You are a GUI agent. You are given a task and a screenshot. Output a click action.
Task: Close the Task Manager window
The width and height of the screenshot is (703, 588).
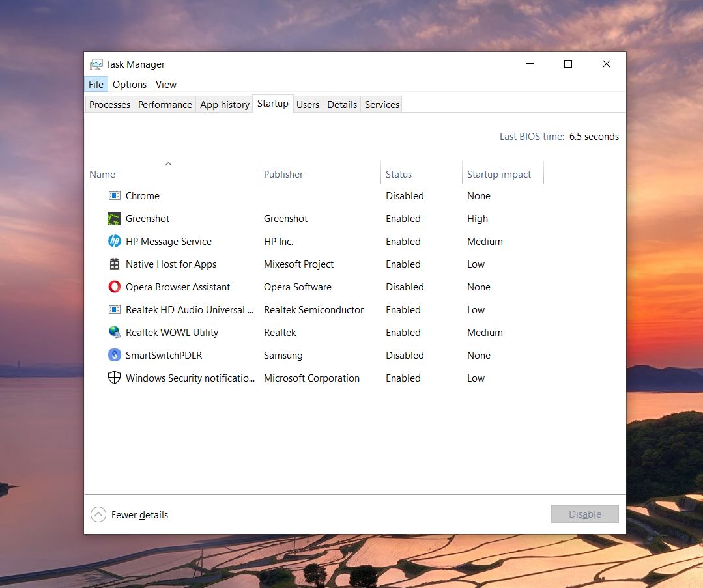click(606, 64)
